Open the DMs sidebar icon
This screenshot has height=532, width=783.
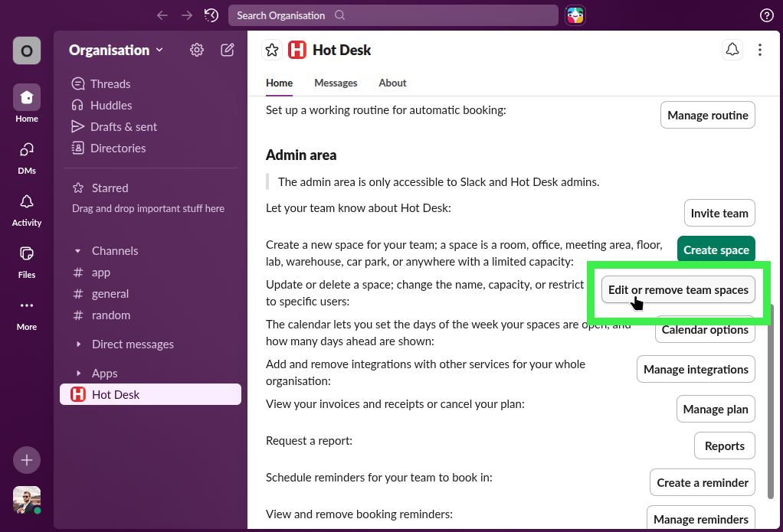26,152
